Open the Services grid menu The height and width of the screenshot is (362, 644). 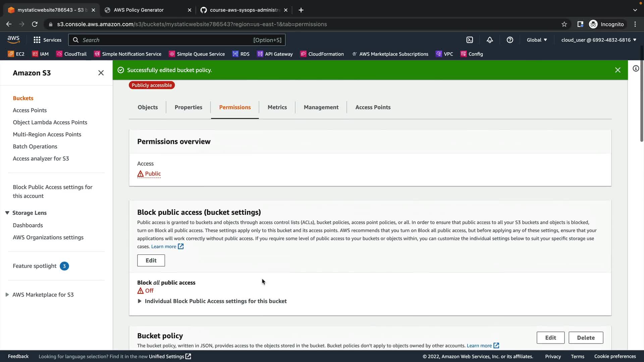coord(47,40)
